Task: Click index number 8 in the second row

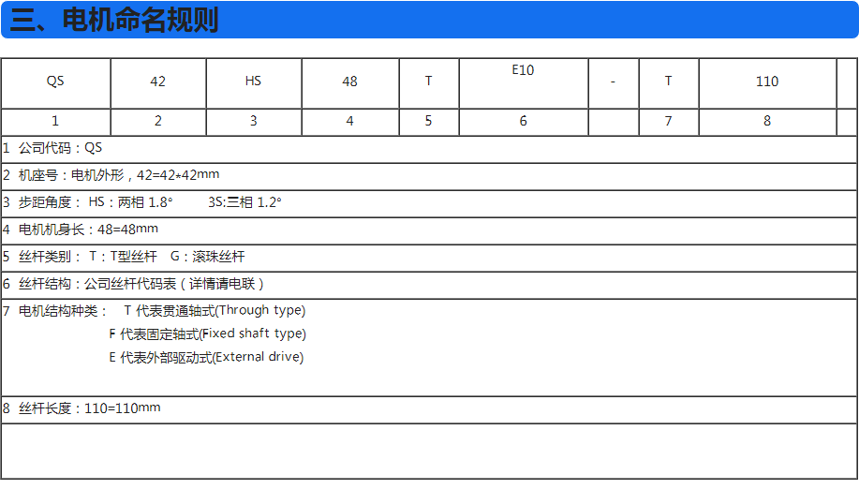Action: (x=767, y=121)
